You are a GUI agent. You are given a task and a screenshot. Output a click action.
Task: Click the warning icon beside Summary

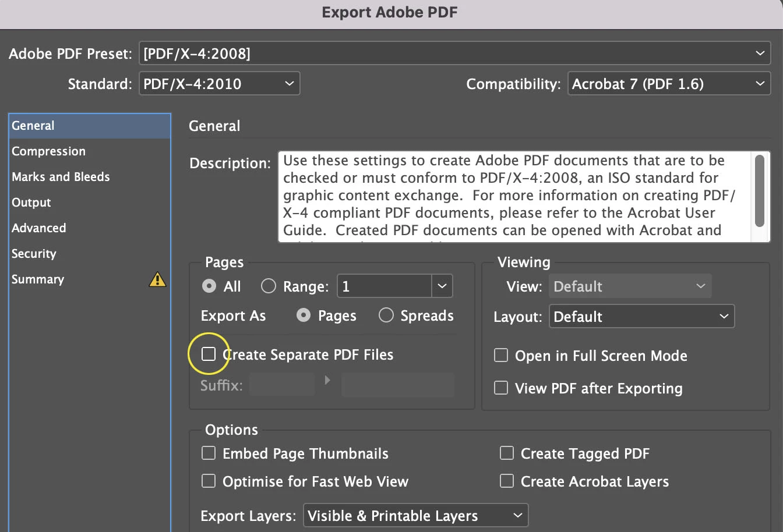pyautogui.click(x=157, y=280)
